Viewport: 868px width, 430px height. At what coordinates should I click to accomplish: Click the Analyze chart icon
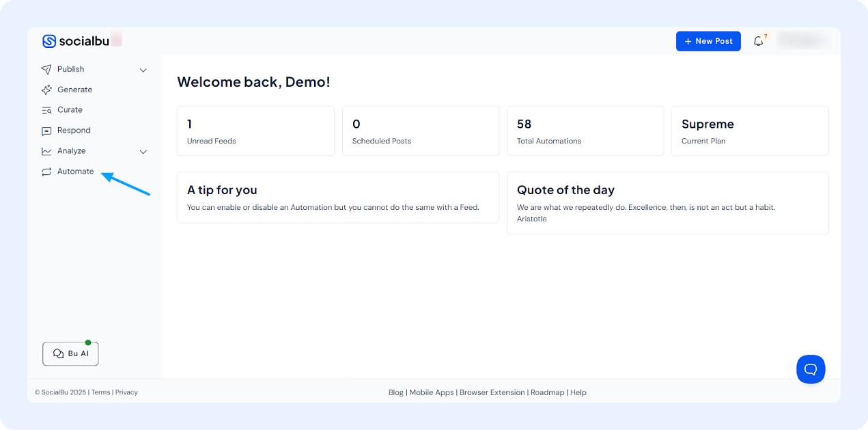click(x=46, y=151)
